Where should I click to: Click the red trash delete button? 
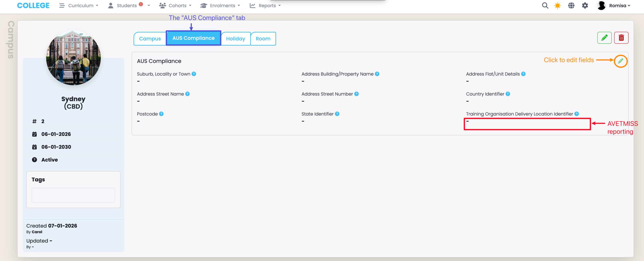621,38
